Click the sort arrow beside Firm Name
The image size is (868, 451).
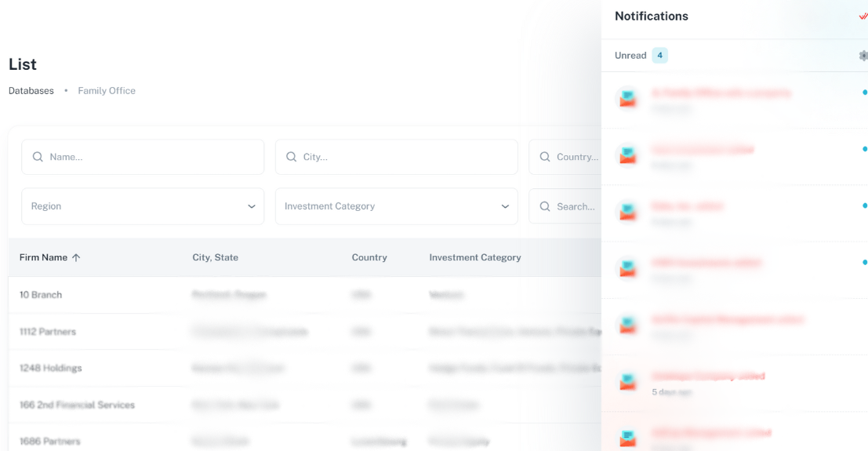click(x=76, y=257)
